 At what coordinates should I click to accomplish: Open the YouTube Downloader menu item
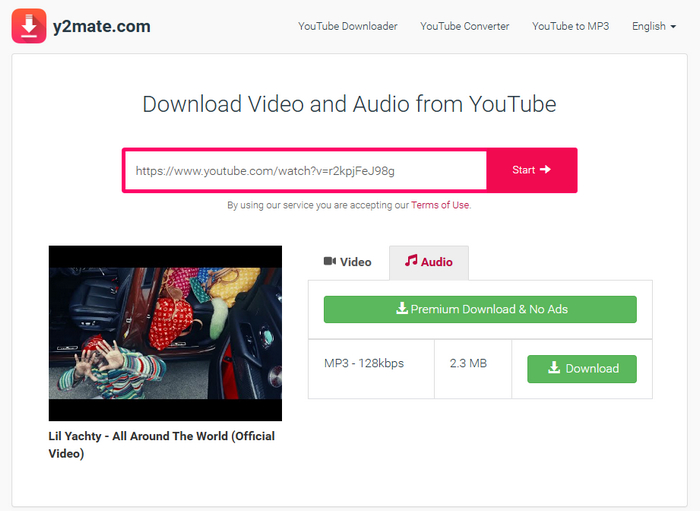pos(348,26)
